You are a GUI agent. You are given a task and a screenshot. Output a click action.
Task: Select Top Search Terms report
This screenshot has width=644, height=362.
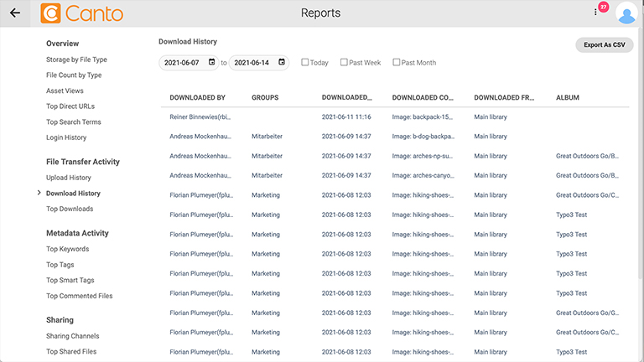click(x=74, y=122)
